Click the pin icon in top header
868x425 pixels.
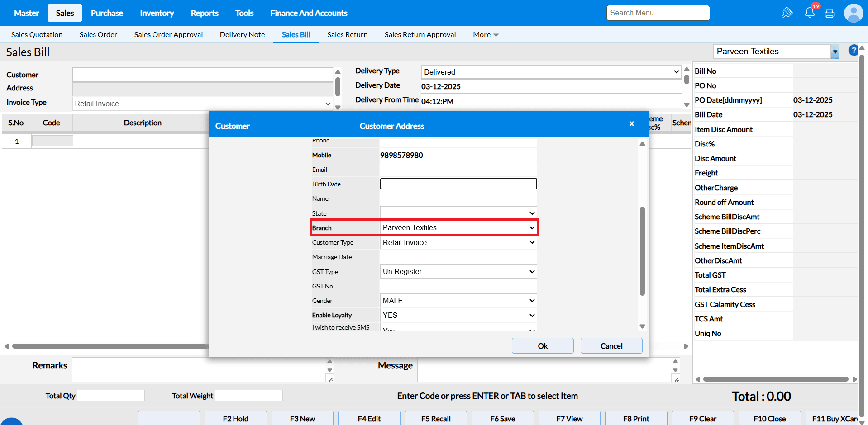point(787,13)
